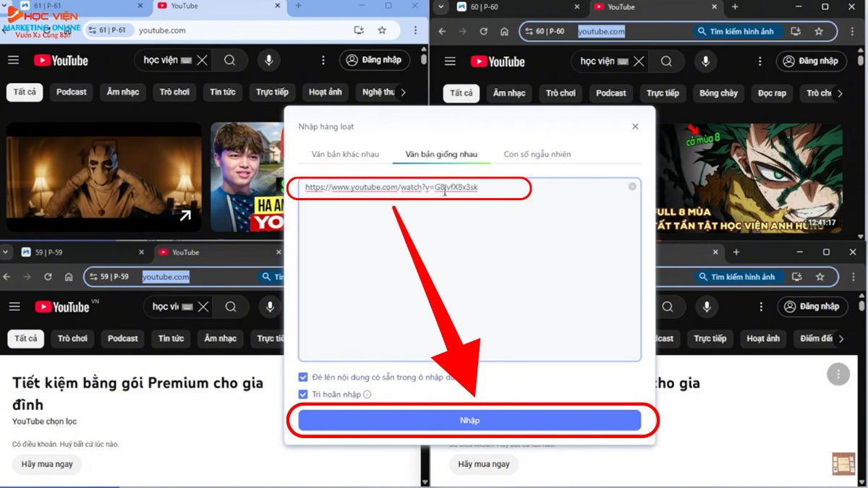Viewport: 868px width, 488px height.
Task: Toggle the Đè lên nội dung có sẵn checkbox
Action: (x=303, y=377)
